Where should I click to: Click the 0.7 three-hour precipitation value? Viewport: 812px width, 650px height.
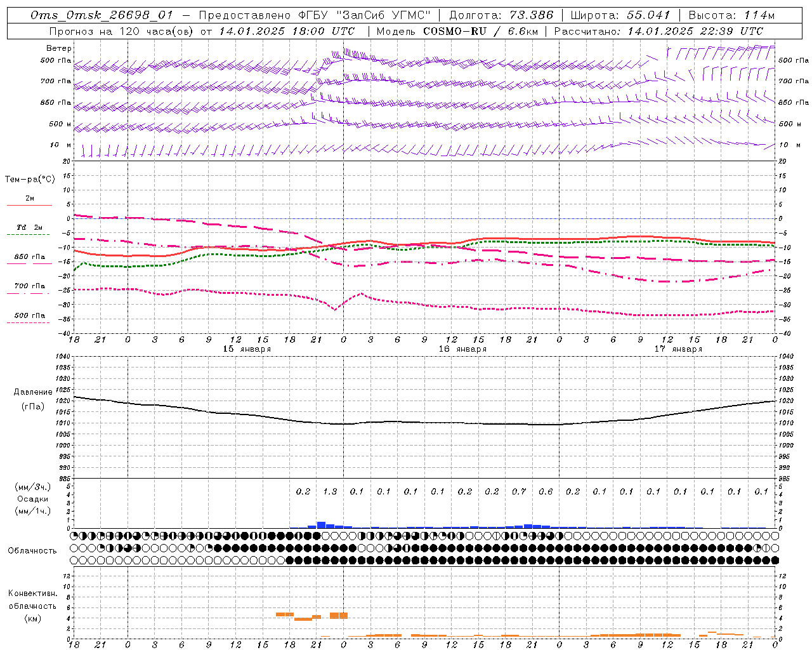pyautogui.click(x=519, y=491)
